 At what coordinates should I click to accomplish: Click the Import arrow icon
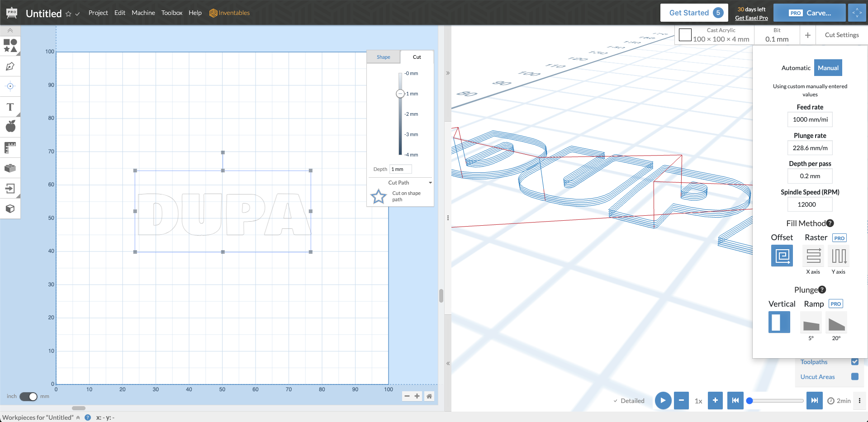10,188
